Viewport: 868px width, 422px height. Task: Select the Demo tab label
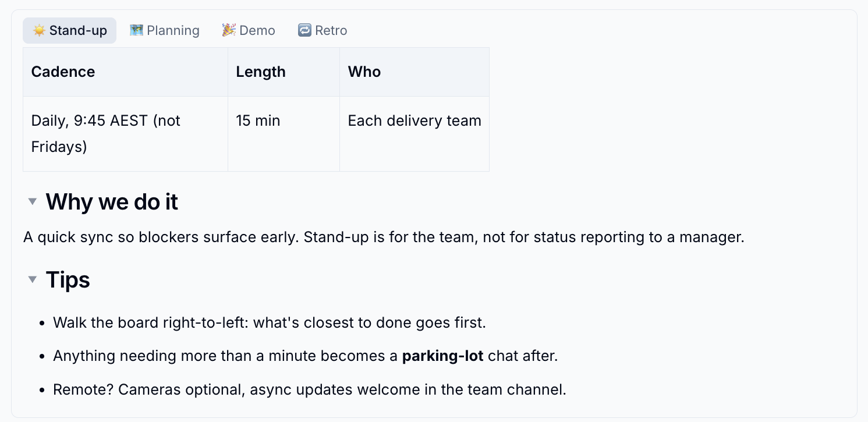coord(257,30)
